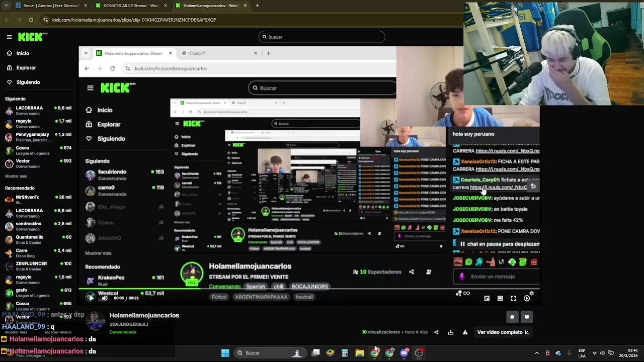Open Quantumsillo recommended channel
Viewport: 644px width, 362px height.
38,239
